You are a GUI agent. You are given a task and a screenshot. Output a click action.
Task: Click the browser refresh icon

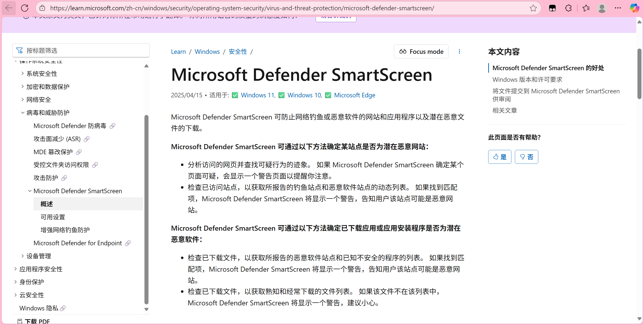(x=25, y=8)
